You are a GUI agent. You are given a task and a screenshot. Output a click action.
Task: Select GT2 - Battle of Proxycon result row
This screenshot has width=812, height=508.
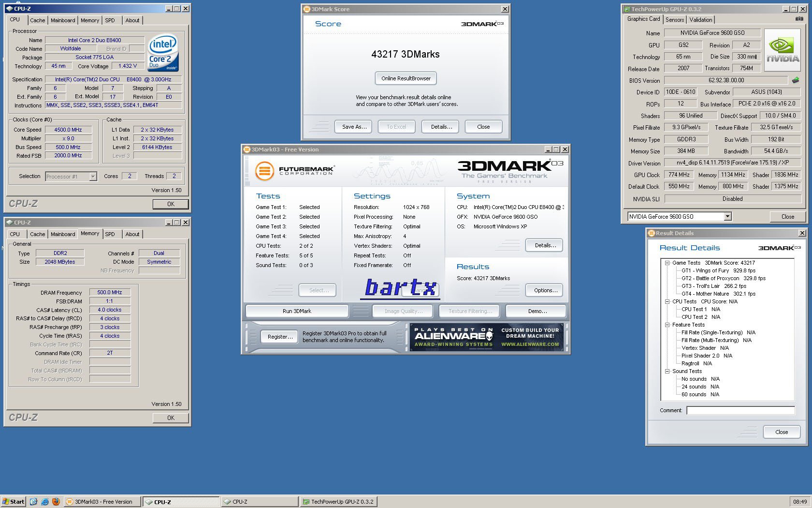(724, 279)
